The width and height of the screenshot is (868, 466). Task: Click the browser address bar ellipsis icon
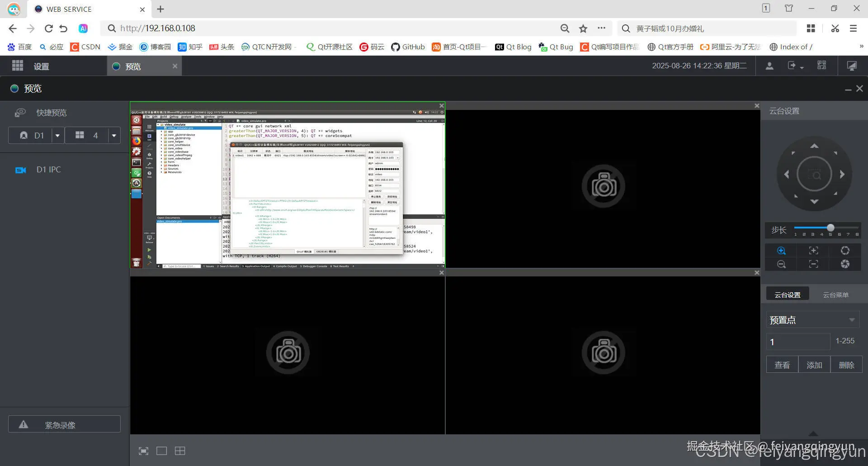[x=601, y=28]
